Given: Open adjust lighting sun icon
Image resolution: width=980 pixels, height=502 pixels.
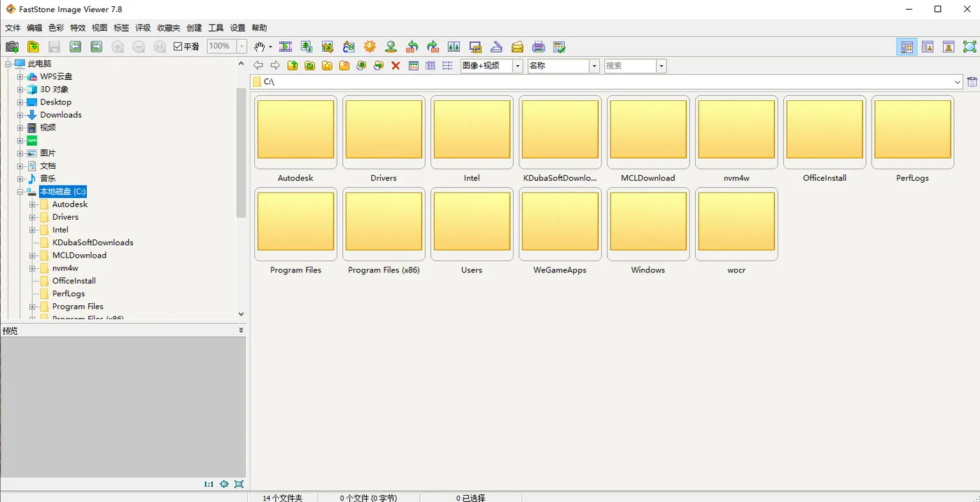Looking at the screenshot, I should point(370,47).
